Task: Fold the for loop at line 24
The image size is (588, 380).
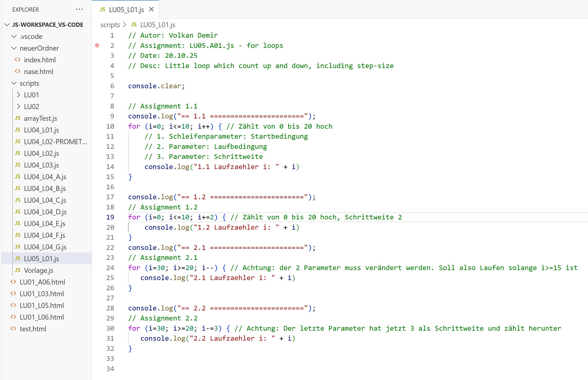Action: [122, 268]
